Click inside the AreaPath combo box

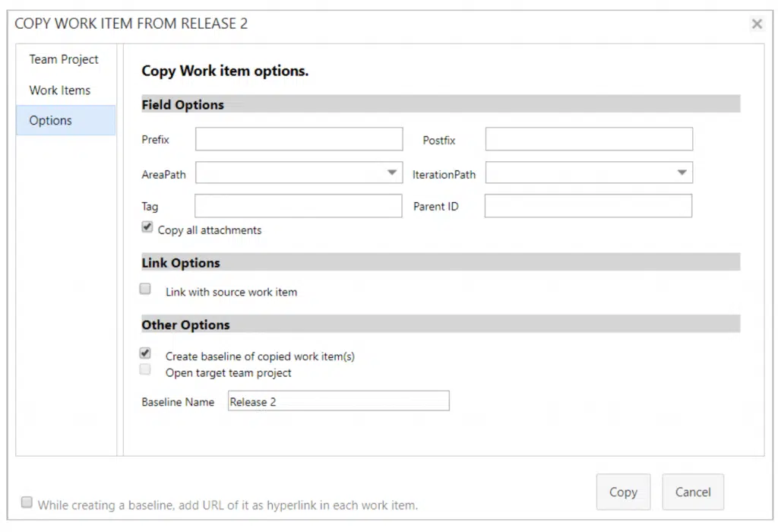(289, 173)
